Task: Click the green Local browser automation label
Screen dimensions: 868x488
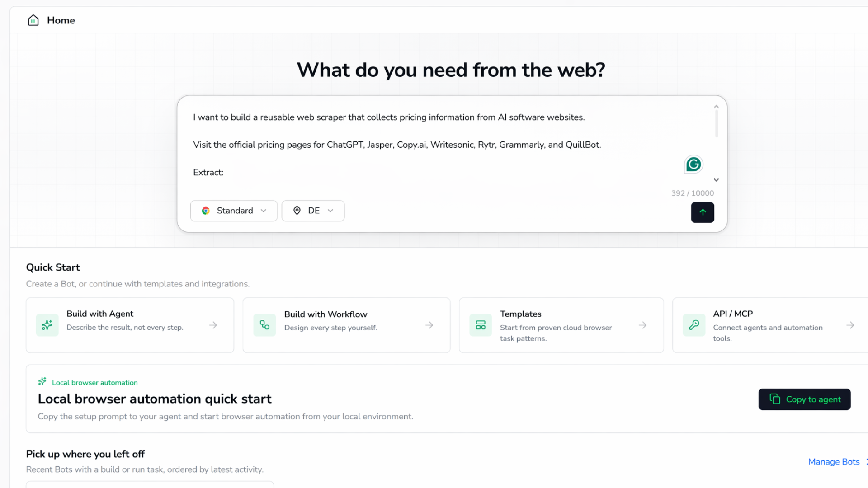Action: (95, 383)
